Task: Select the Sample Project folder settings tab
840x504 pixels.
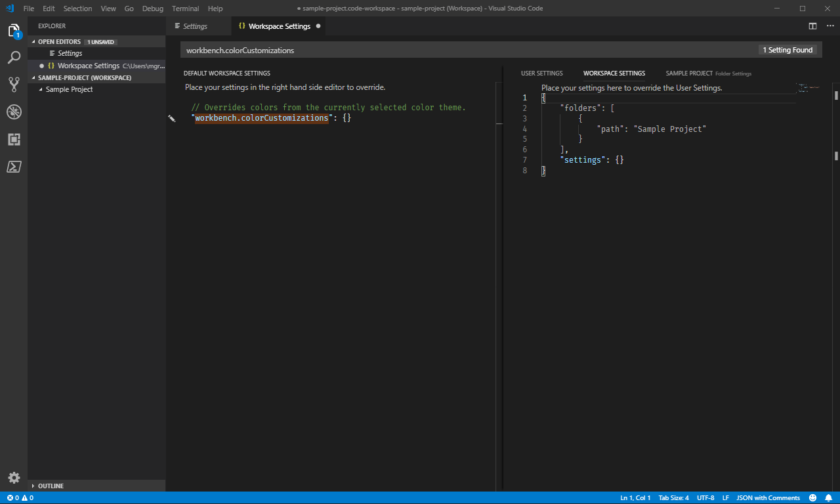Action: pos(709,73)
